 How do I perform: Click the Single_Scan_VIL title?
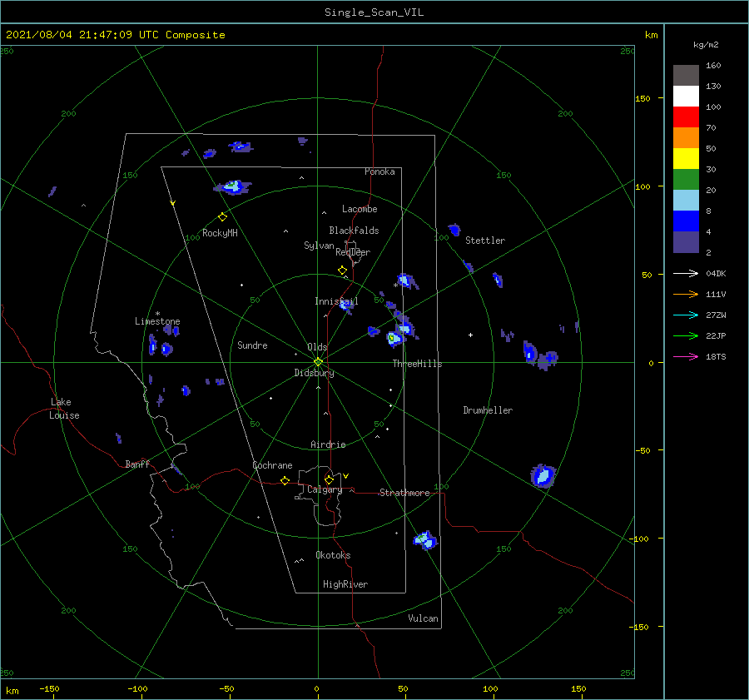(x=374, y=12)
